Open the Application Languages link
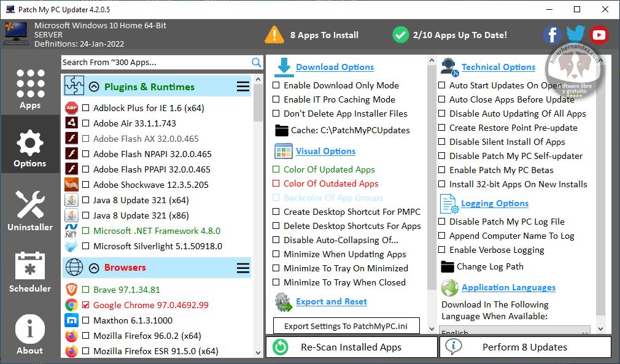The height and width of the screenshot is (364, 620). (x=508, y=288)
